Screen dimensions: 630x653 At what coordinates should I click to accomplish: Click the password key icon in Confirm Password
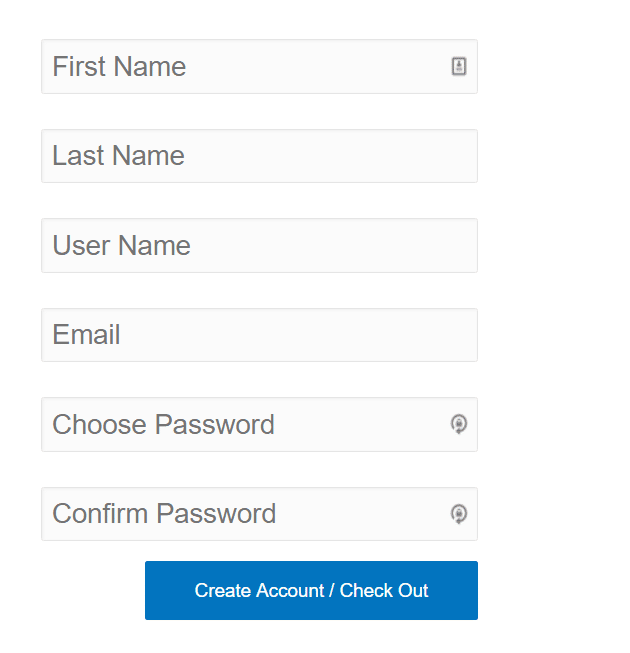point(459,514)
